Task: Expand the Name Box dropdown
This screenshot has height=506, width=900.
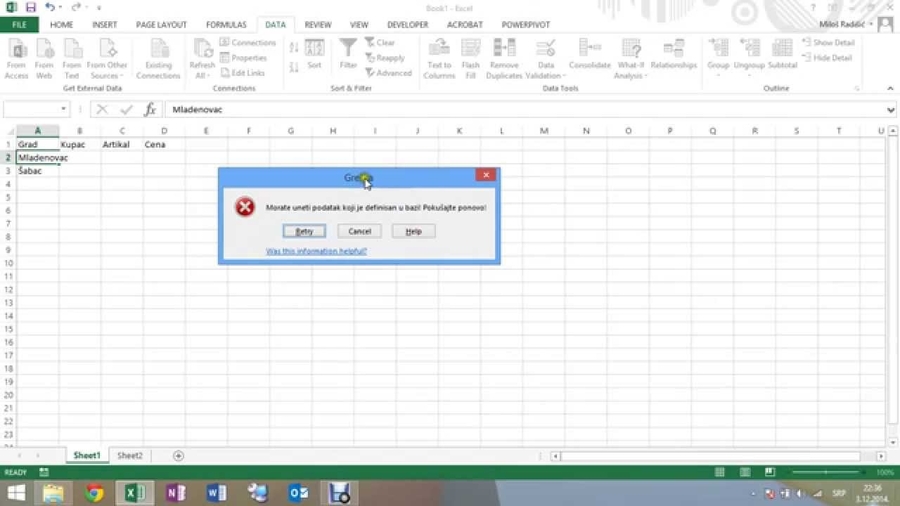Action: tap(63, 110)
